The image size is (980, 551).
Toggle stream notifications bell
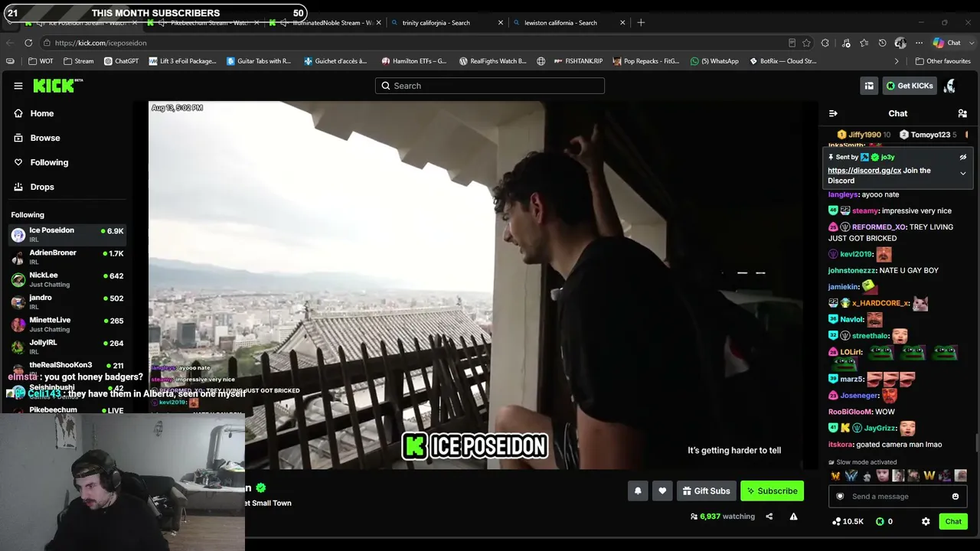[638, 491]
